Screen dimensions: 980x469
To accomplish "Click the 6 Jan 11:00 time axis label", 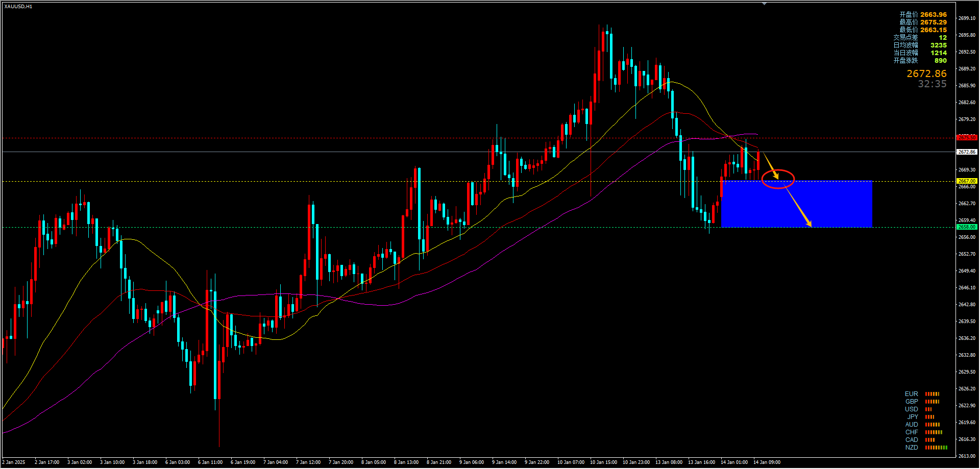I will (210, 462).
